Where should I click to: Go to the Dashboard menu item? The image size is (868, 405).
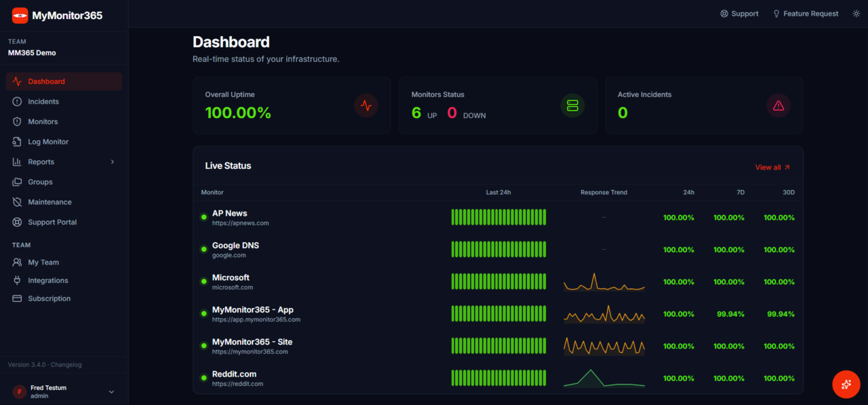pos(64,81)
